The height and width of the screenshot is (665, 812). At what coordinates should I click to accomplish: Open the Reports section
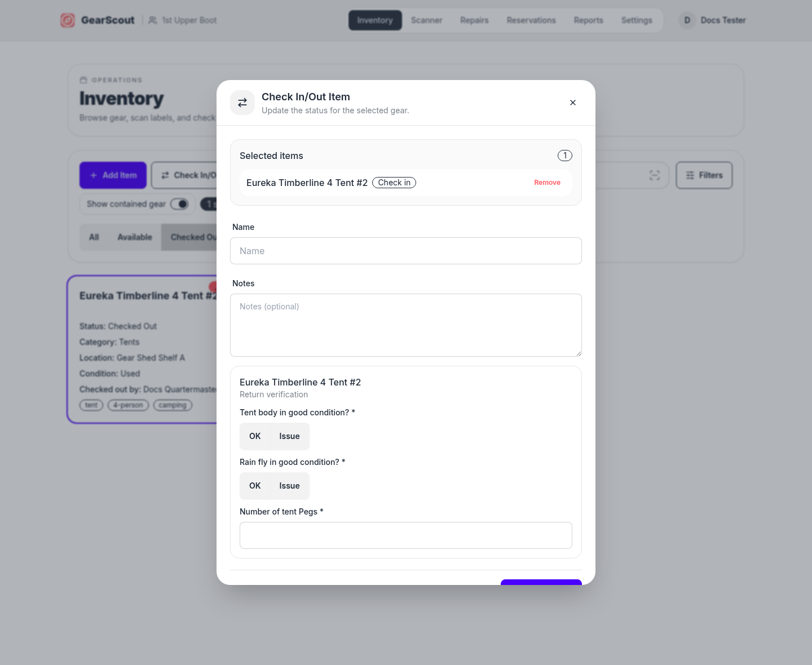pyautogui.click(x=588, y=20)
